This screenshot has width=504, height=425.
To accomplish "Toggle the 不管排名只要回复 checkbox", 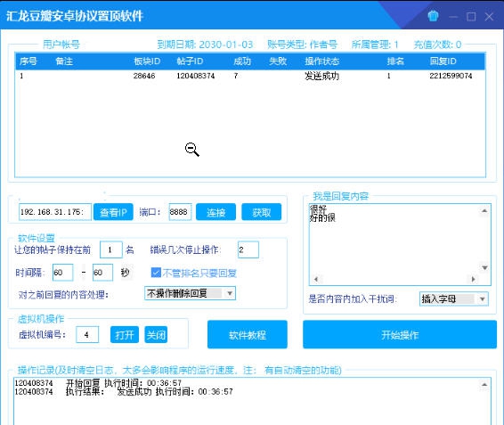I will point(156,273).
